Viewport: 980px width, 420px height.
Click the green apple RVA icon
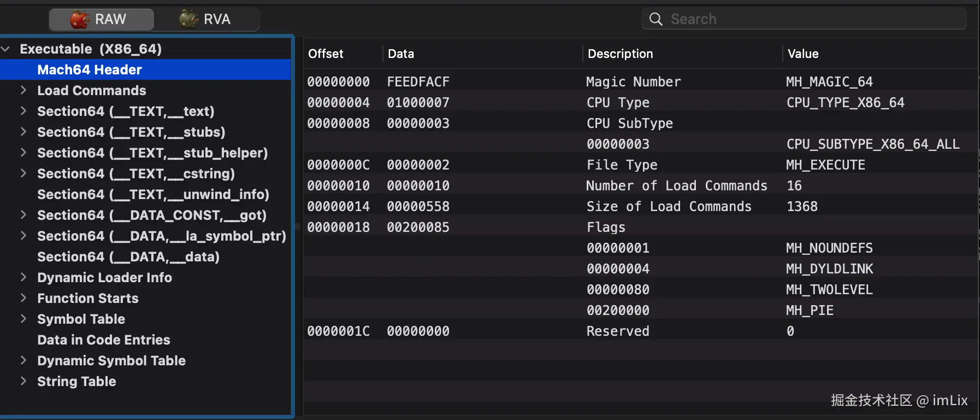189,19
